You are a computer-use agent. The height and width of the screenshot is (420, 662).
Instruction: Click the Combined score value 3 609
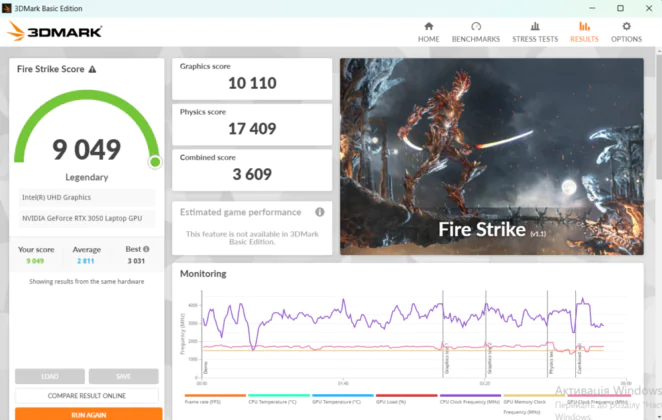252,174
